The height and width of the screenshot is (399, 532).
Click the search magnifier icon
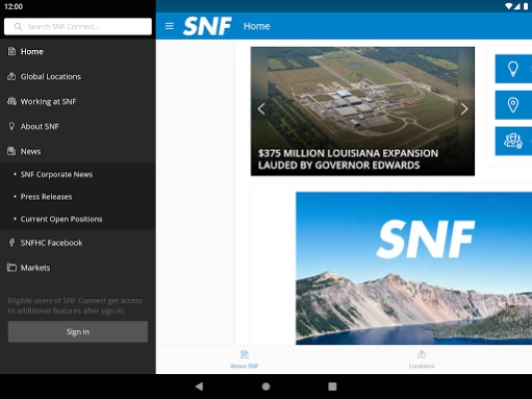click(x=18, y=27)
